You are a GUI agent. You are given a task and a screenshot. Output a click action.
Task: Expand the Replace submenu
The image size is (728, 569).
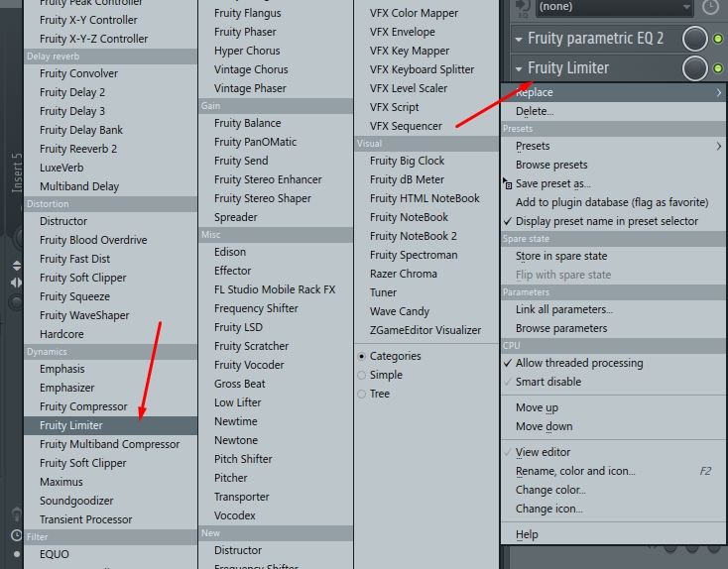click(x=613, y=93)
